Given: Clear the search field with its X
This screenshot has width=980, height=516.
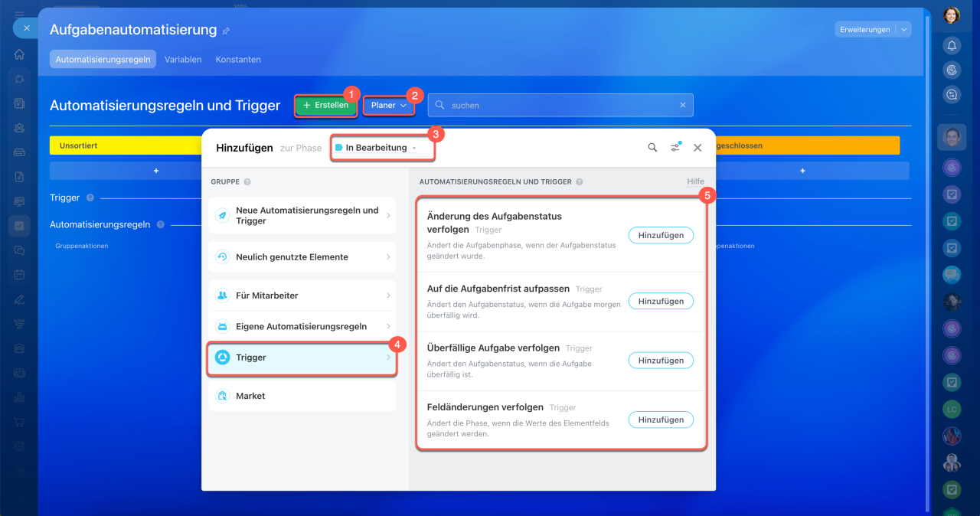Looking at the screenshot, I should (683, 105).
